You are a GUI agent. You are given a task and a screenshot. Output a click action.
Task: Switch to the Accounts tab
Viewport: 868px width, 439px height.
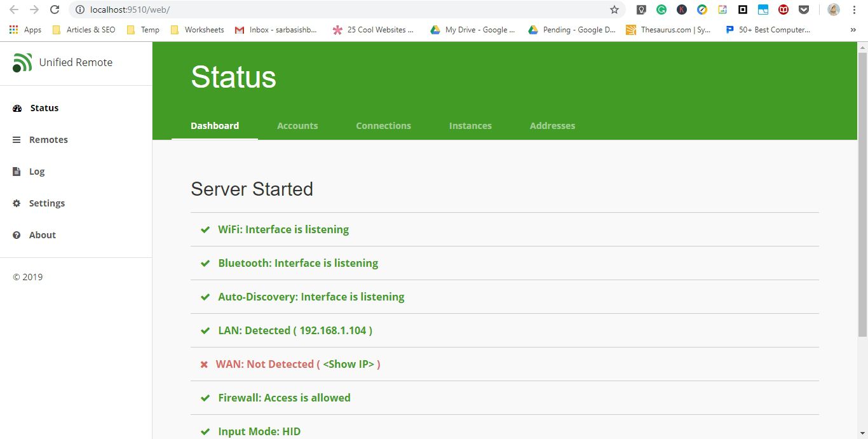click(x=297, y=125)
